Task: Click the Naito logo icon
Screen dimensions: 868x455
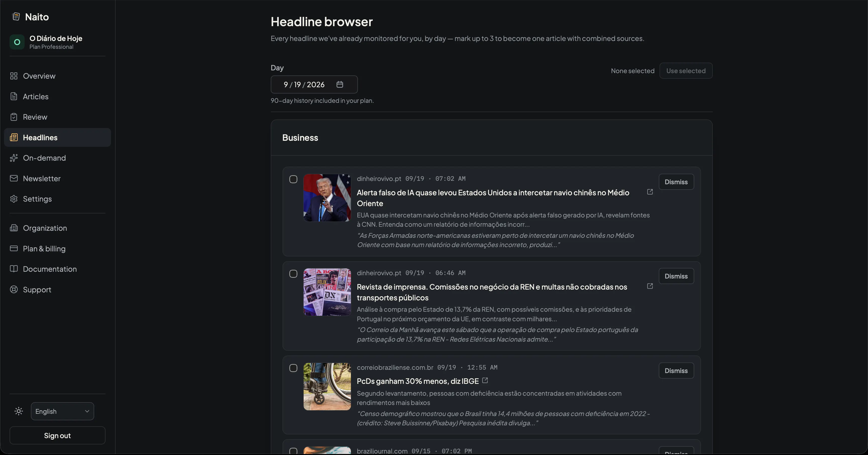Action: [16, 17]
